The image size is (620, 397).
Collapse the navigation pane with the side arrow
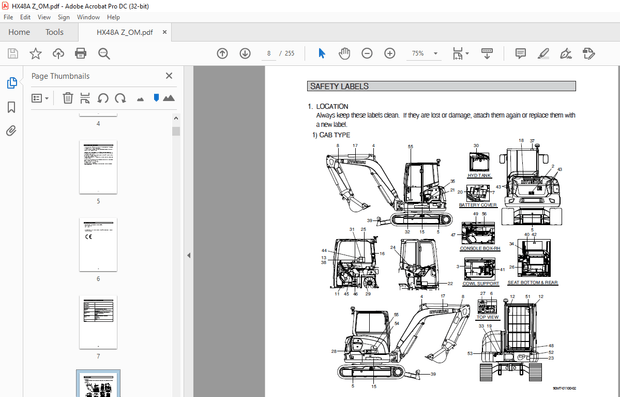(189, 255)
